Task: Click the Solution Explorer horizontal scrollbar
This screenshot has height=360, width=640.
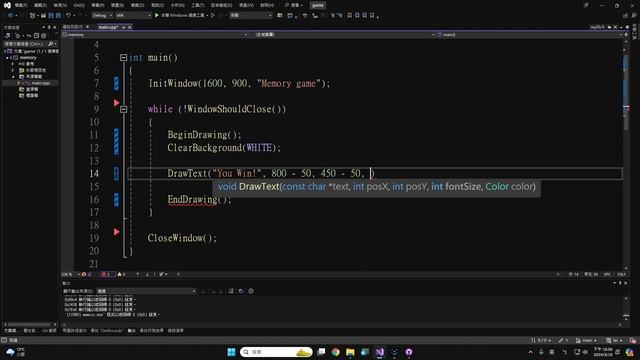Action: tap(29, 324)
